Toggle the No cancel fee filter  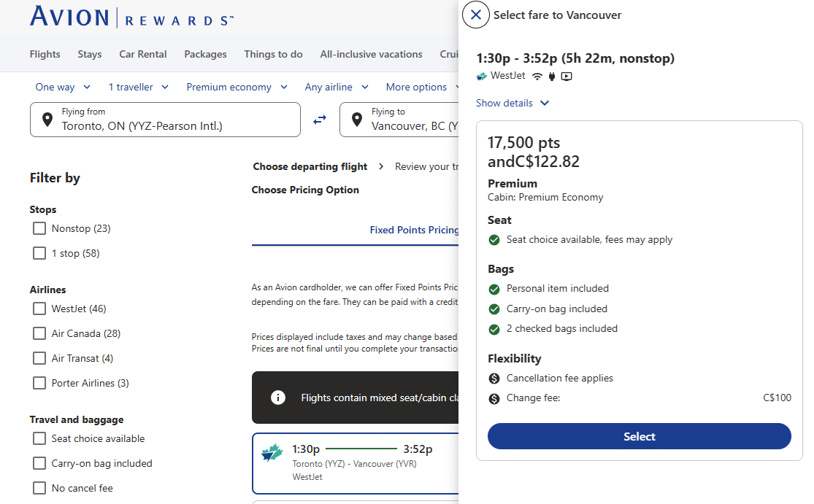click(x=39, y=488)
